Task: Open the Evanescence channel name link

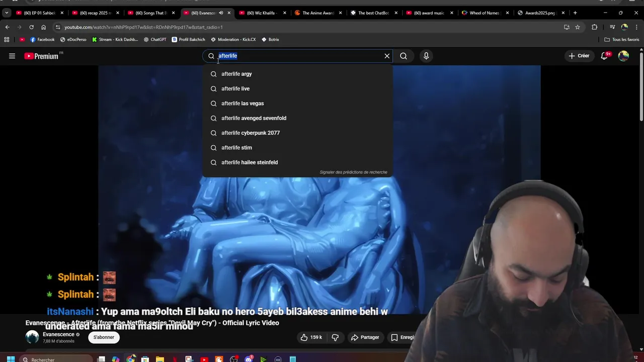Action: (58, 334)
